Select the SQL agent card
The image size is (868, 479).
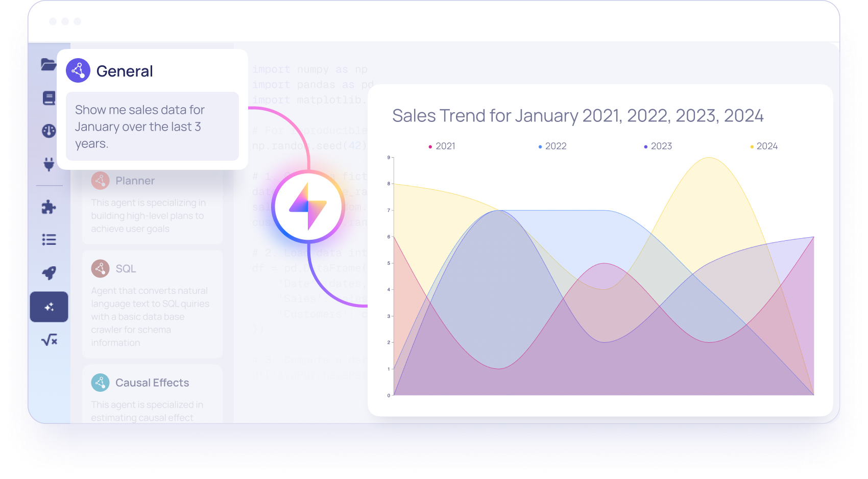coord(152,304)
